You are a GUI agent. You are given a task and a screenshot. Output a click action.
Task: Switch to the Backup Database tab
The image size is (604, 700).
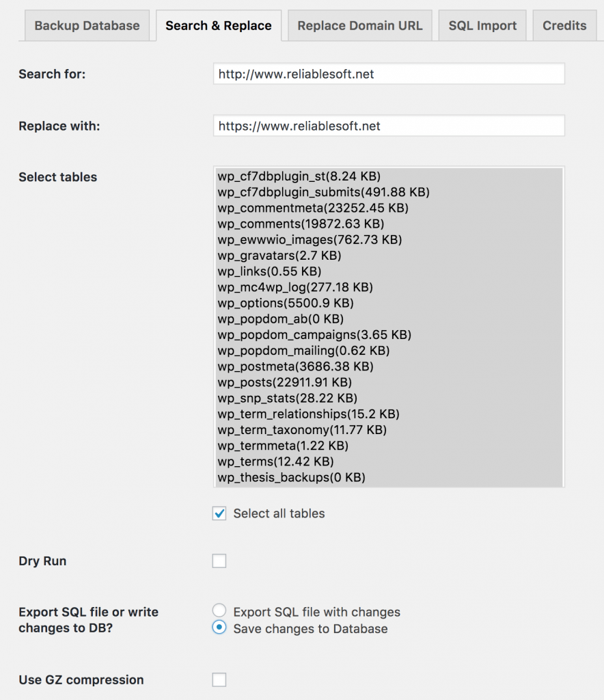point(87,26)
